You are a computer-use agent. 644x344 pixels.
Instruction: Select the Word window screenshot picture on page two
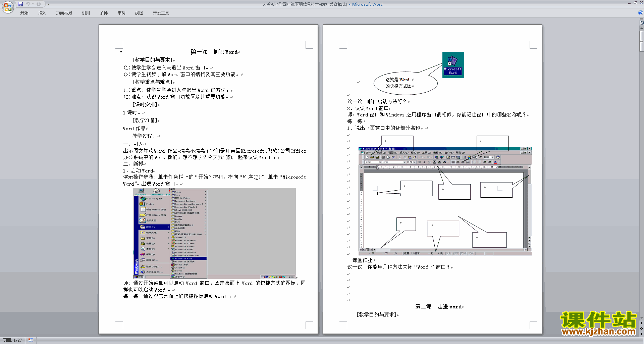(445, 201)
